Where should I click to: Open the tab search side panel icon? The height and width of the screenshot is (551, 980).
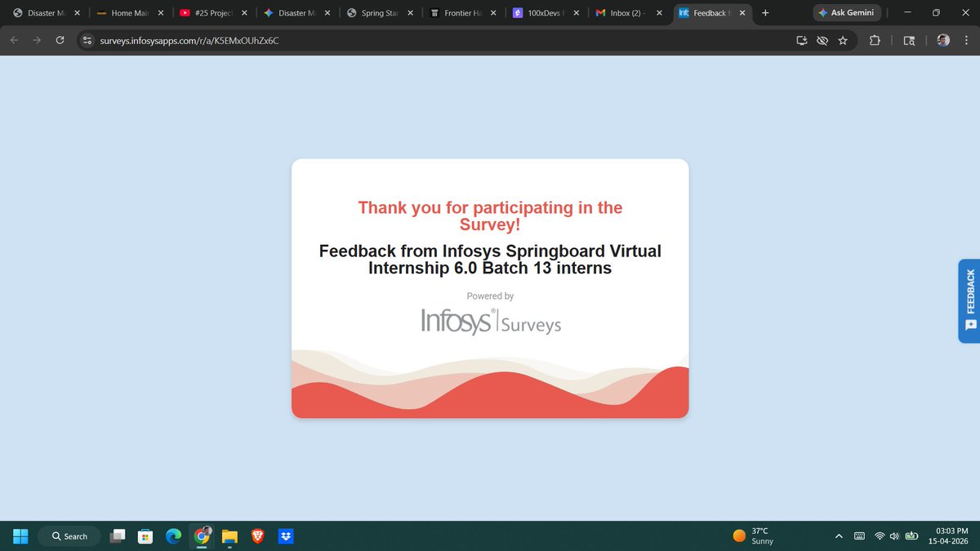(909, 40)
